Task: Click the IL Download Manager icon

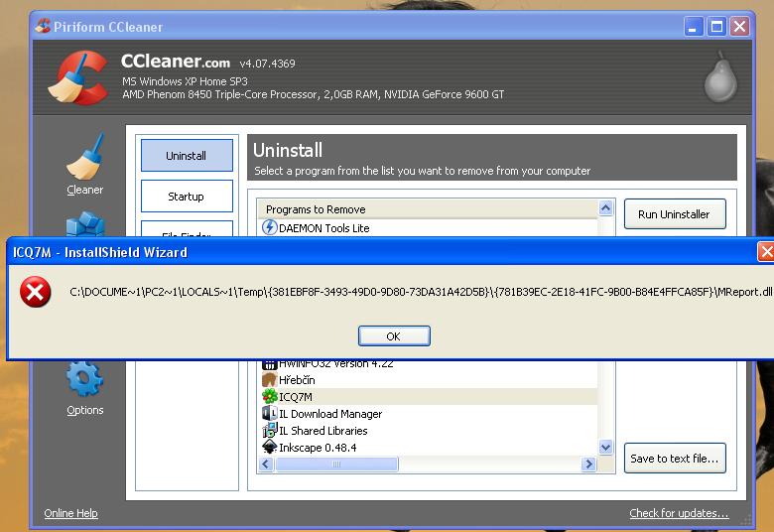Action: tap(269, 413)
